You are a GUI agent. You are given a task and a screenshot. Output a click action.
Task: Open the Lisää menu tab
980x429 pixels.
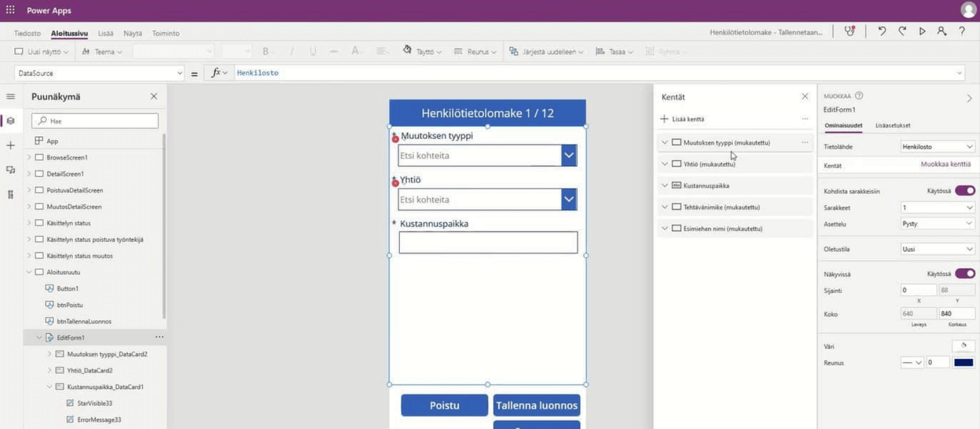pyautogui.click(x=105, y=34)
